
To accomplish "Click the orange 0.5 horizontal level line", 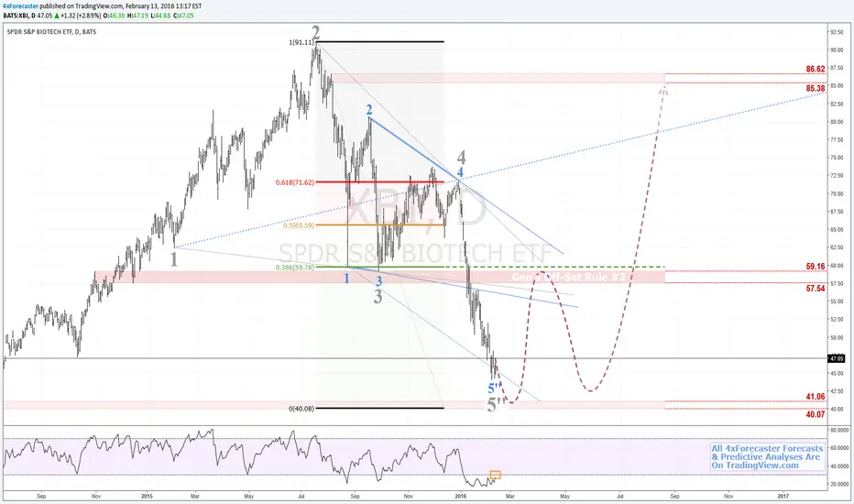I will coord(379,225).
